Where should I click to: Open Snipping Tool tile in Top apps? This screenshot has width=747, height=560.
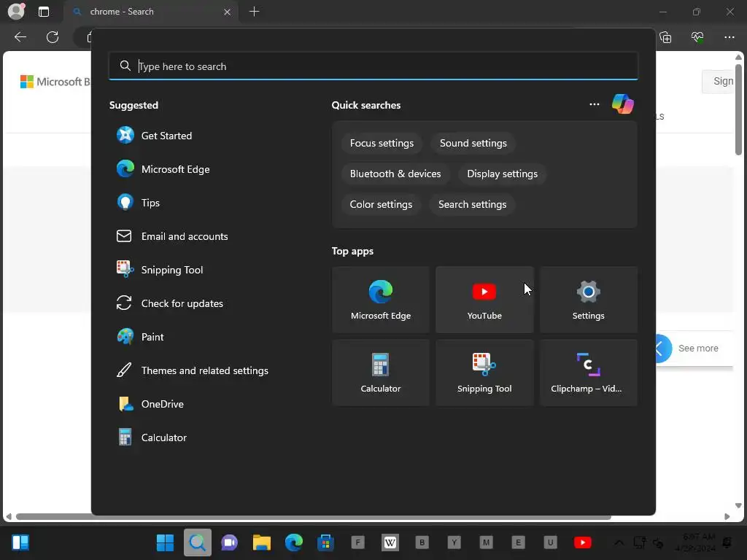click(484, 373)
